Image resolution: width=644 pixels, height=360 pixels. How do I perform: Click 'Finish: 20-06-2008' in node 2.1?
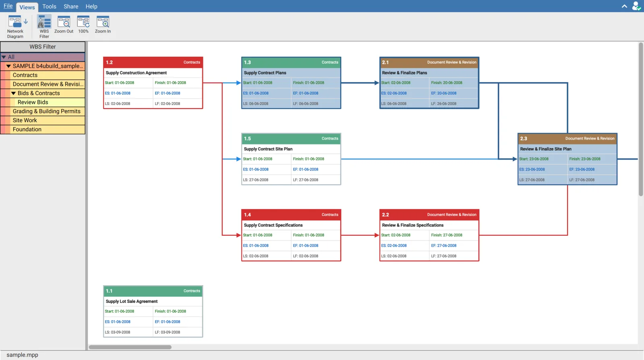(x=447, y=83)
